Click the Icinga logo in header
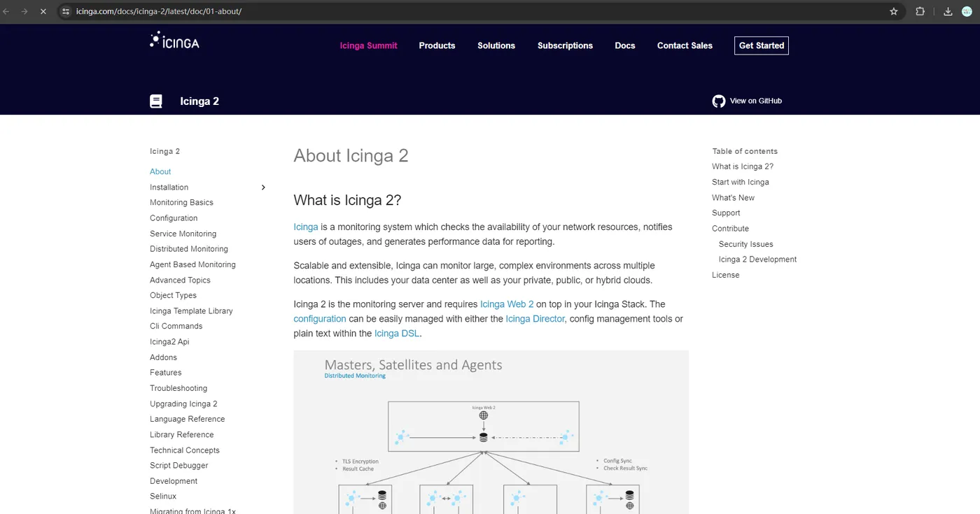The width and height of the screenshot is (980, 514). click(x=174, y=41)
